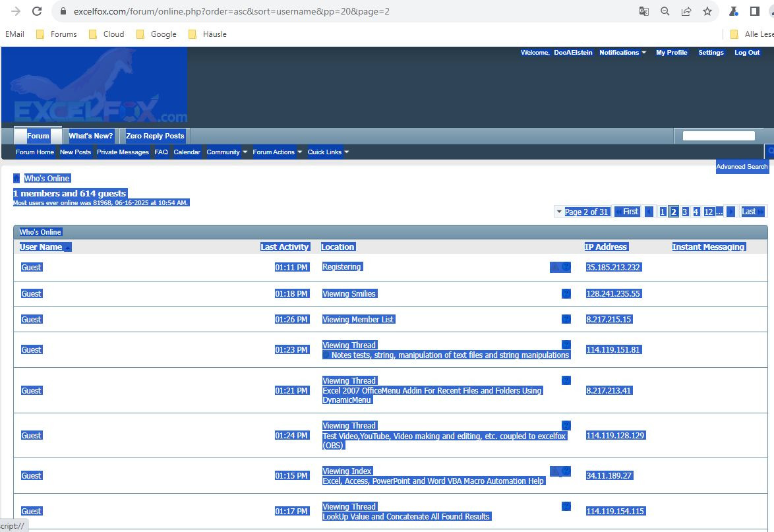The image size is (774, 532).
Task: Click the browser reload icon
Action: click(36, 11)
